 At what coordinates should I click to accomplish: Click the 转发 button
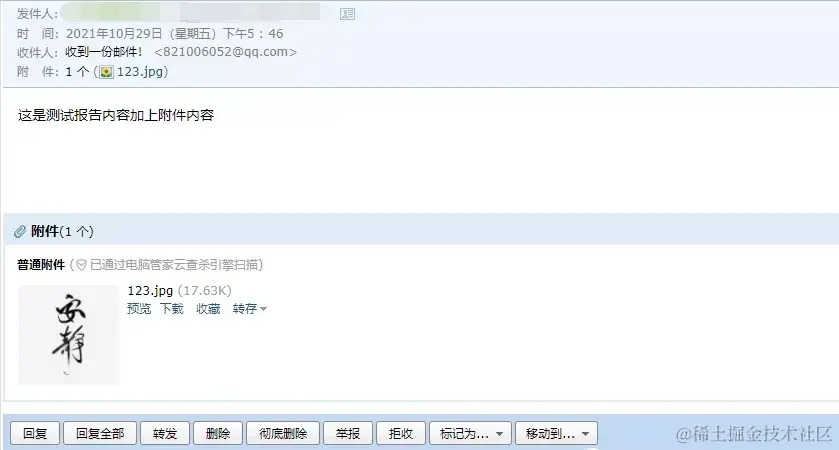[165, 433]
